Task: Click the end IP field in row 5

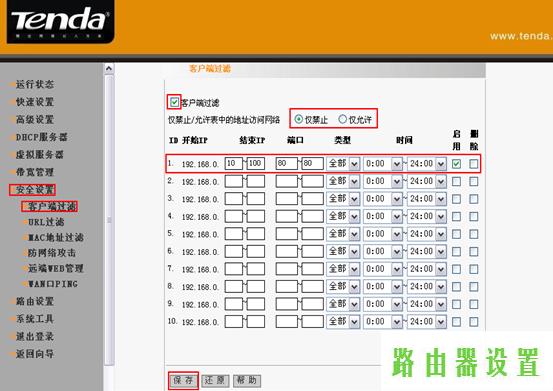Action: pyautogui.click(x=256, y=234)
